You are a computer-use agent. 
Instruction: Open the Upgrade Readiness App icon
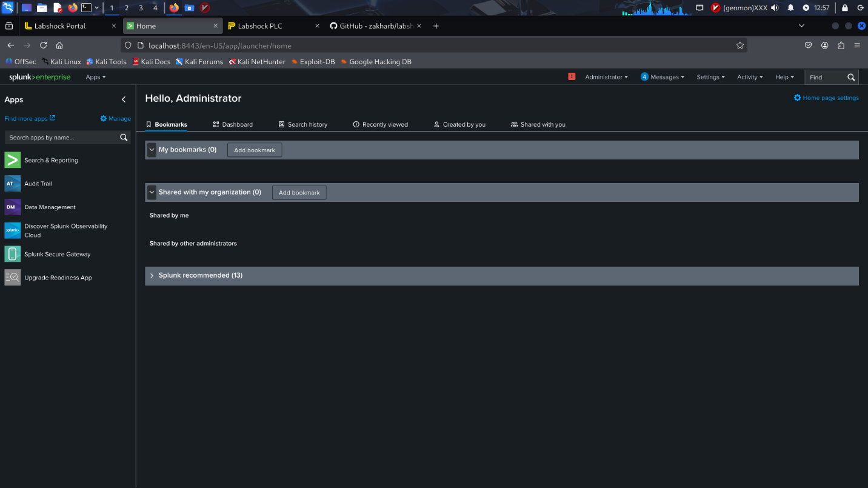click(x=12, y=278)
